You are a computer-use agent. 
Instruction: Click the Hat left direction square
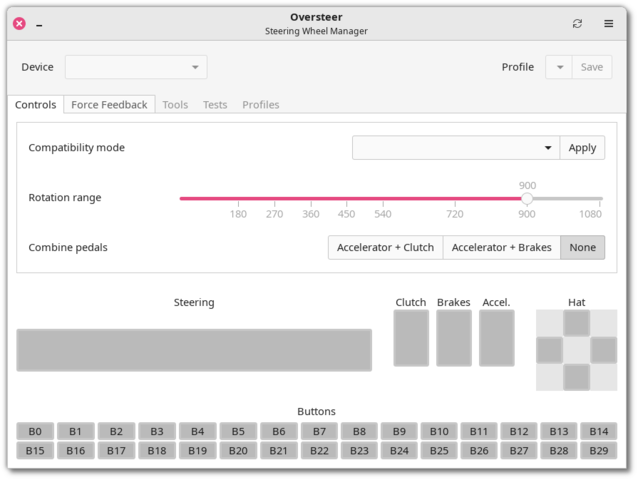pos(550,350)
